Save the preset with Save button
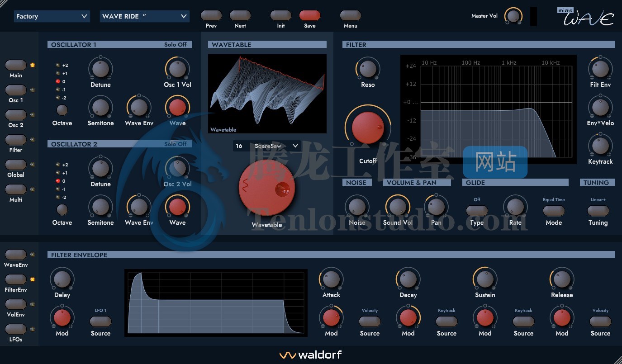 click(309, 16)
